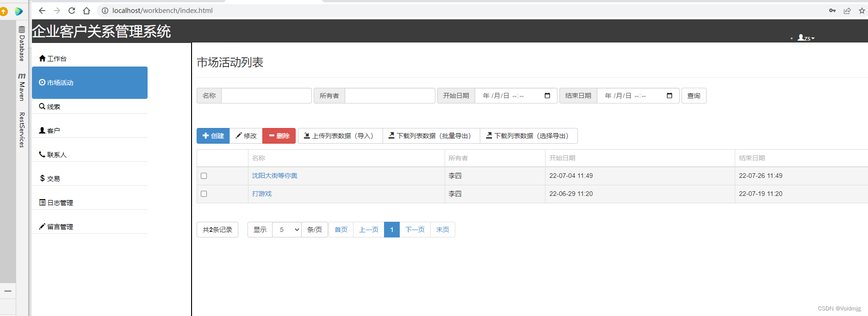
Task: Click the site info icon in address bar
Action: [105, 11]
